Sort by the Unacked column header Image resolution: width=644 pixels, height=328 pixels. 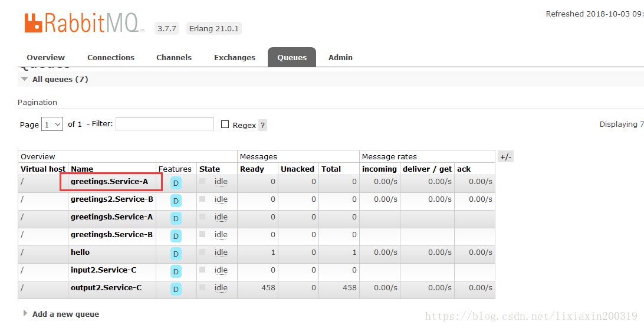[x=297, y=169]
